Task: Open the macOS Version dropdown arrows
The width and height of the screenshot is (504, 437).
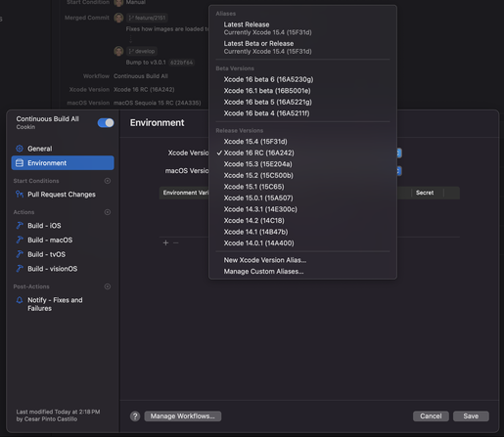Action: click(x=398, y=171)
